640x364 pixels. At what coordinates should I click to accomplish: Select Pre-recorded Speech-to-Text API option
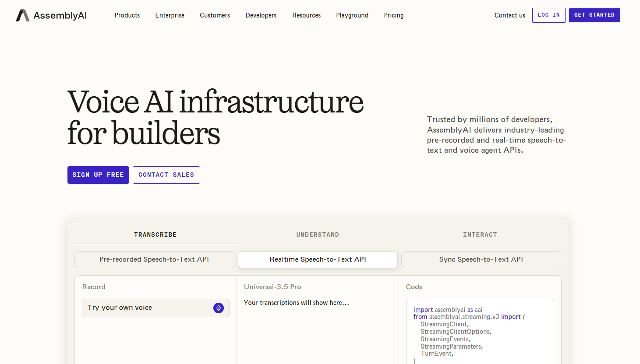click(x=154, y=259)
